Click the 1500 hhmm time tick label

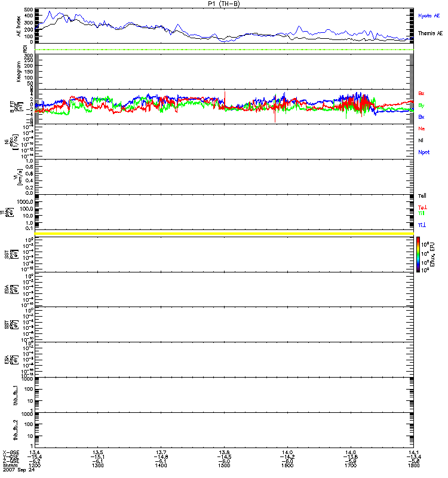click(x=224, y=465)
